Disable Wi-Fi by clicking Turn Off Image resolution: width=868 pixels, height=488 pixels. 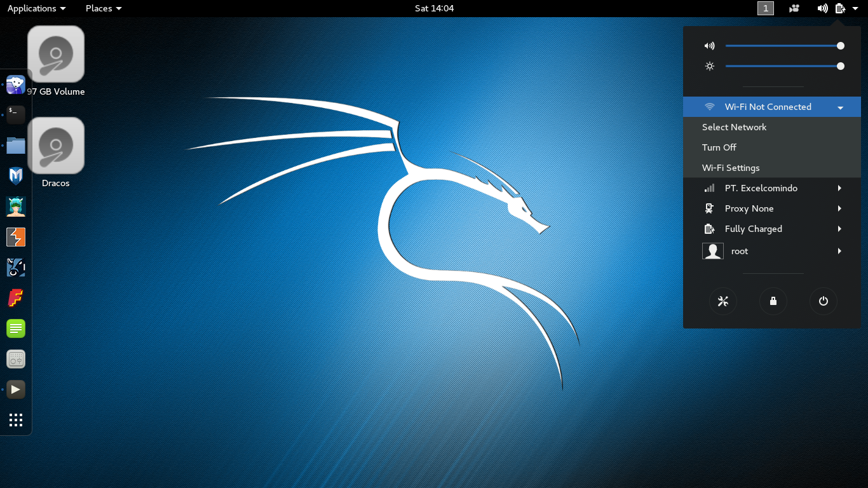tap(719, 147)
